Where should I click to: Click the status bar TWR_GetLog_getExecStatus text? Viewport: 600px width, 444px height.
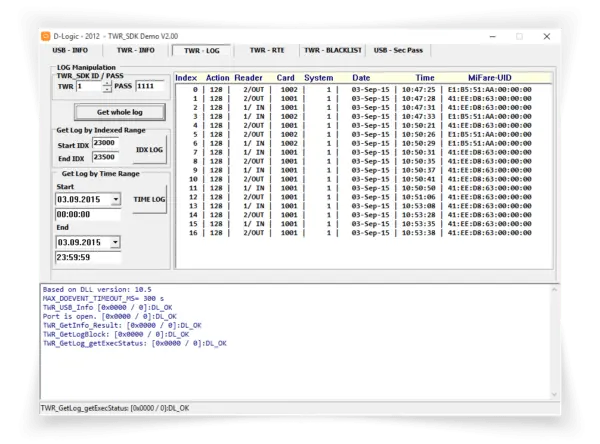(115, 408)
